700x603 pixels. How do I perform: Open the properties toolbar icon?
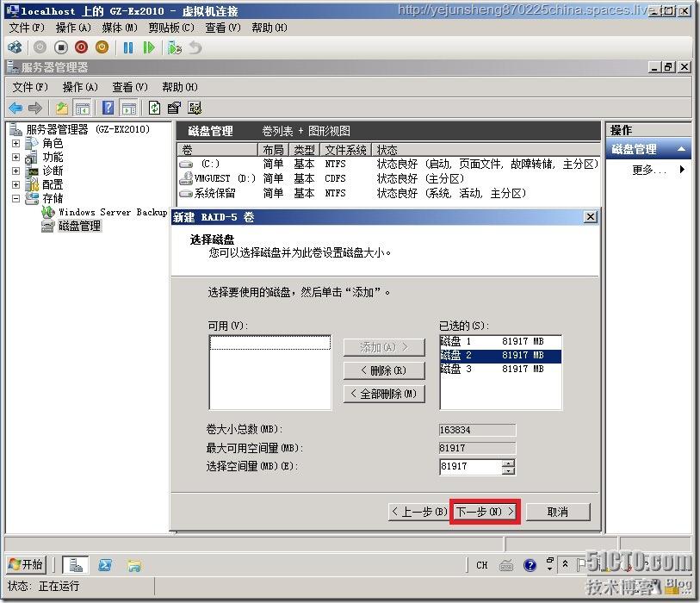pos(174,108)
